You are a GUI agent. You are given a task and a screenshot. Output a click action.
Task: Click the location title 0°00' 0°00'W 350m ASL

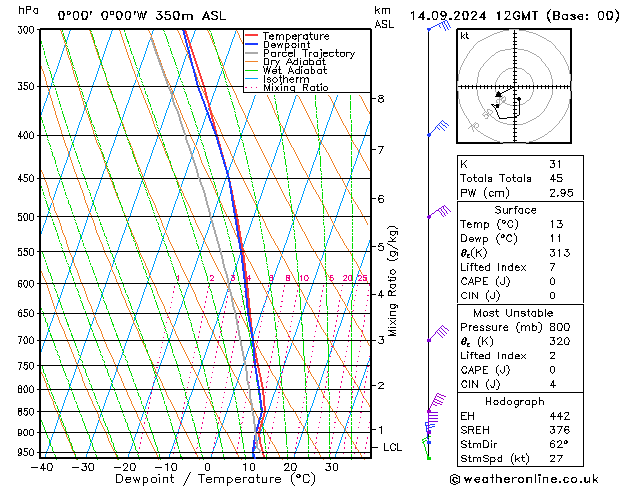[x=142, y=16]
